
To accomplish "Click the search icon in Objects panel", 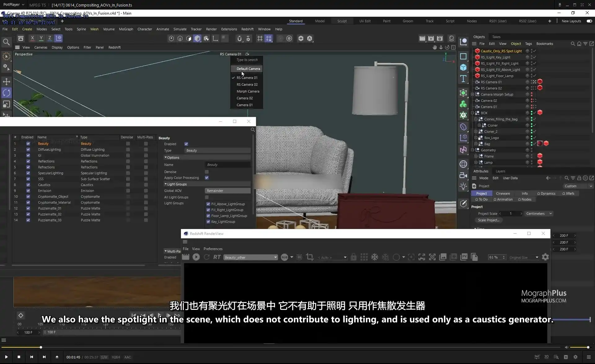I will (572, 44).
